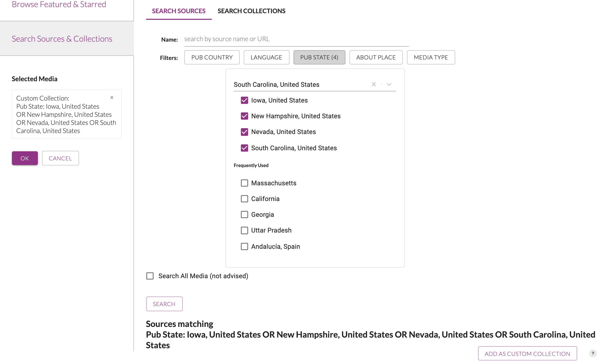Viewport: 610px width, 364px height.
Task: Collapse the Pub State (4) filter
Action: click(x=319, y=57)
